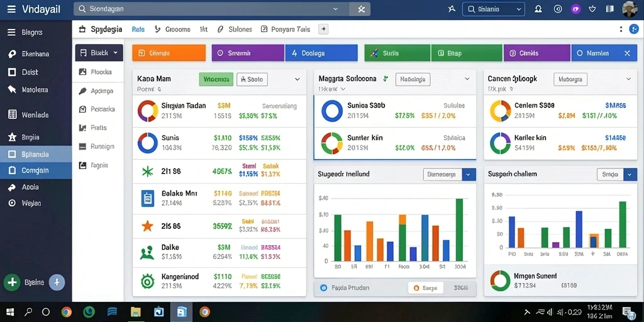This screenshot has width=644, height=322.
Task: Switch to the Grooms tab
Action: coord(172,30)
